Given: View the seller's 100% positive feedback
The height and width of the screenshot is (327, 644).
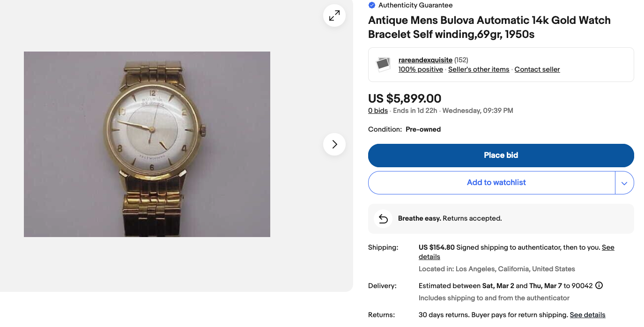Looking at the screenshot, I should [x=421, y=69].
